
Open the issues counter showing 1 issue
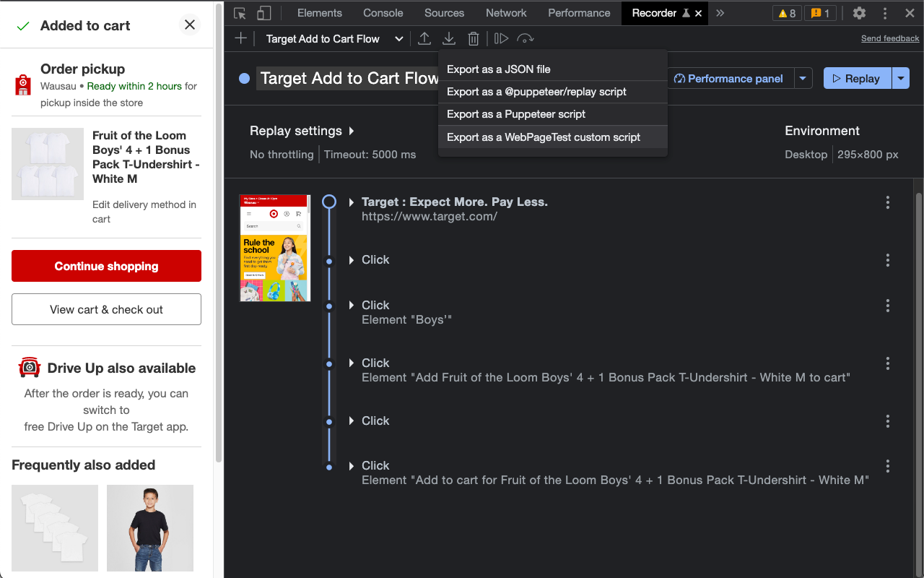click(820, 12)
